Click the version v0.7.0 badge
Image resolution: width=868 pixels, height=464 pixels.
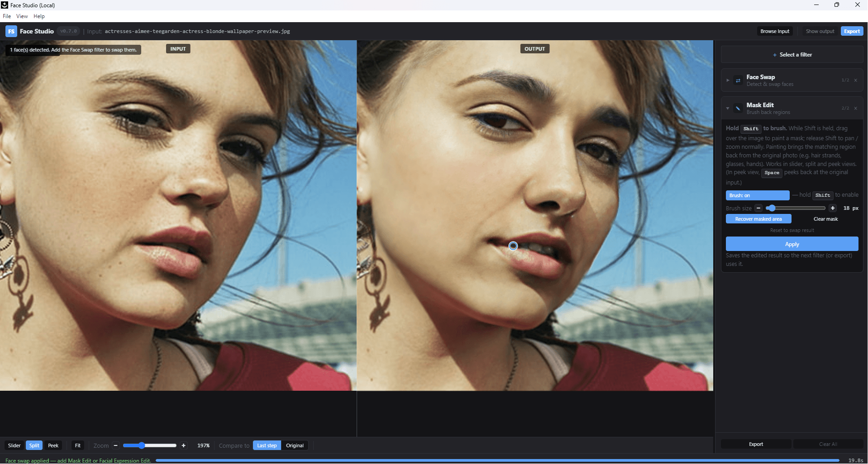(x=69, y=31)
